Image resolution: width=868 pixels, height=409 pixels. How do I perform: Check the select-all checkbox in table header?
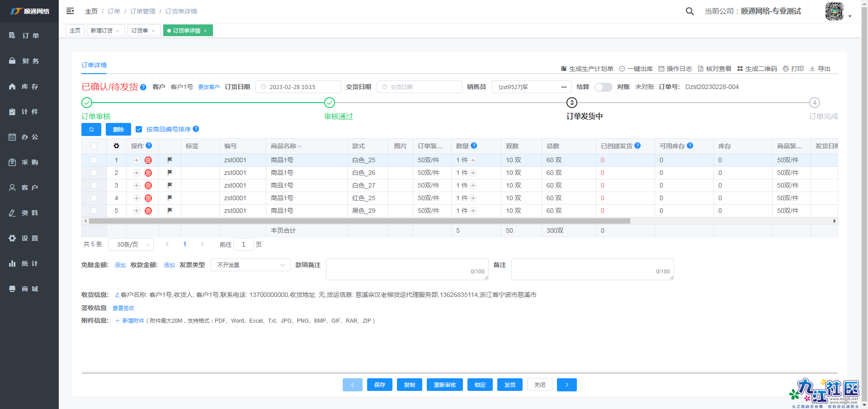(x=94, y=146)
